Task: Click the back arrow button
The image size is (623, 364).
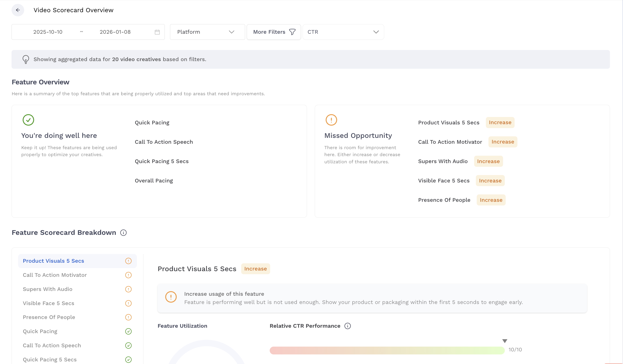Action: [x=18, y=10]
